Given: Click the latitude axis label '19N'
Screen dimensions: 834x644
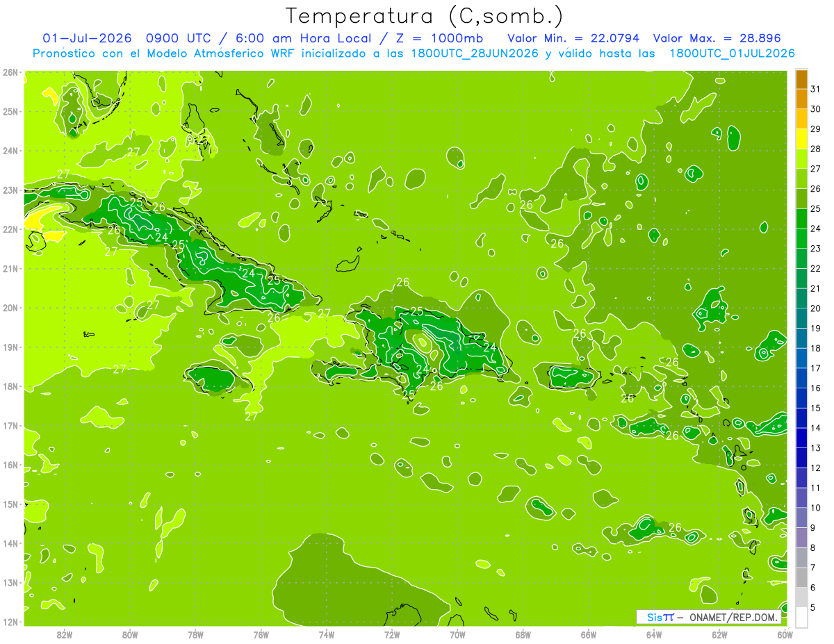Looking at the screenshot, I should coord(10,347).
